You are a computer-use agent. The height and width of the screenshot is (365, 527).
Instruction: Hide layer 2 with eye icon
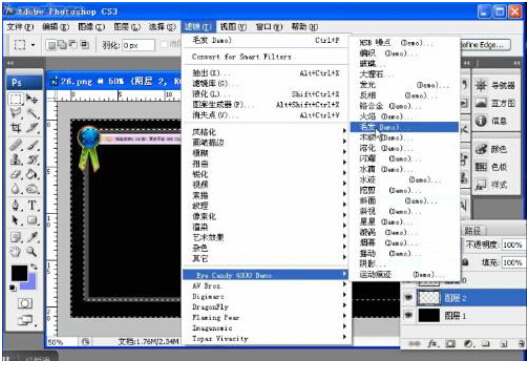click(408, 297)
